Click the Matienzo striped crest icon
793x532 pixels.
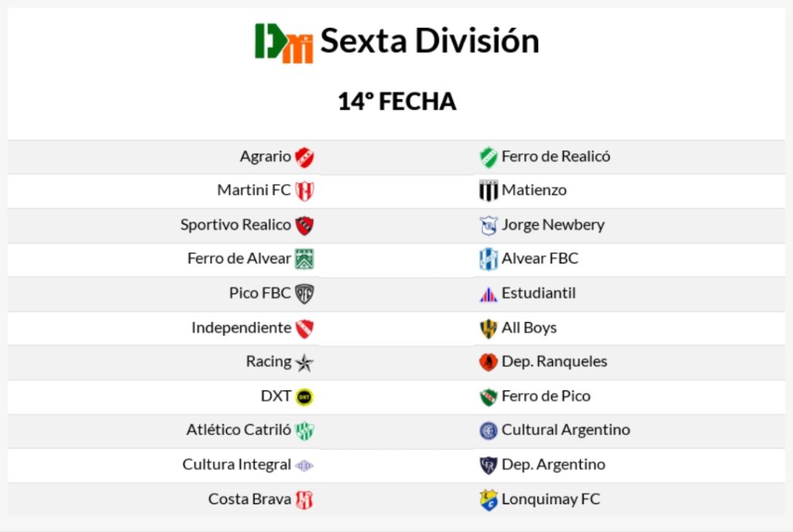coord(488,190)
